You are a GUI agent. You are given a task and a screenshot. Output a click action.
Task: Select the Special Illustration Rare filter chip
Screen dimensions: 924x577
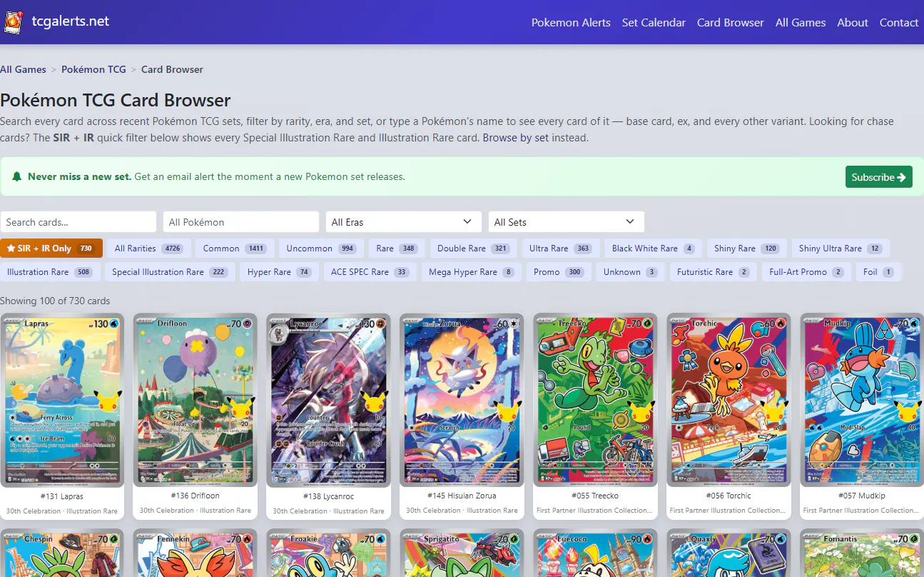coord(169,272)
